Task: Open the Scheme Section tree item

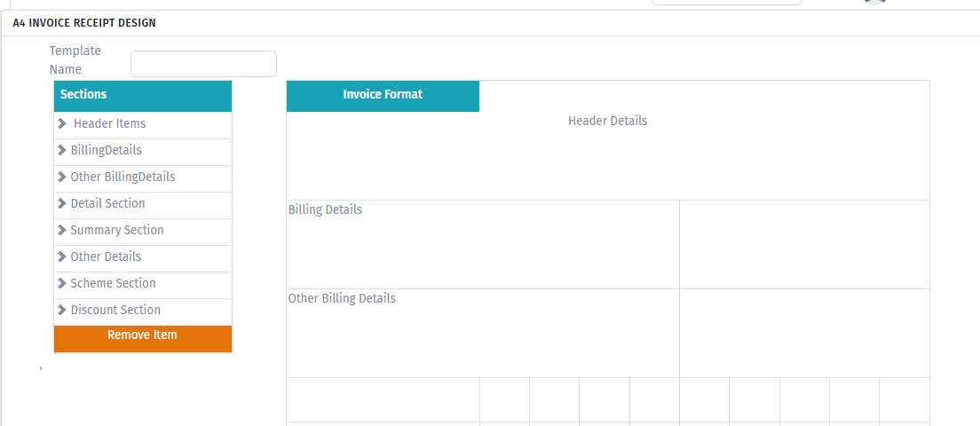Action: click(143, 284)
